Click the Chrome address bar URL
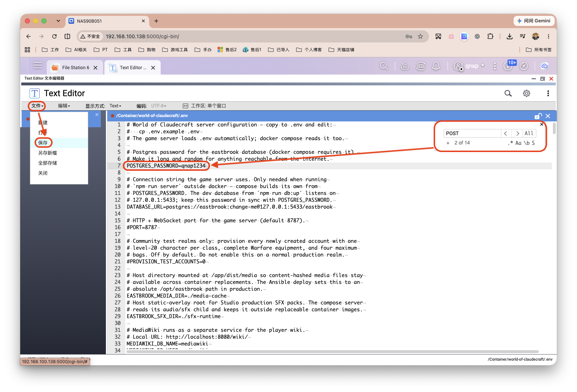Image resolution: width=577 pixels, height=392 pixels. click(x=143, y=36)
